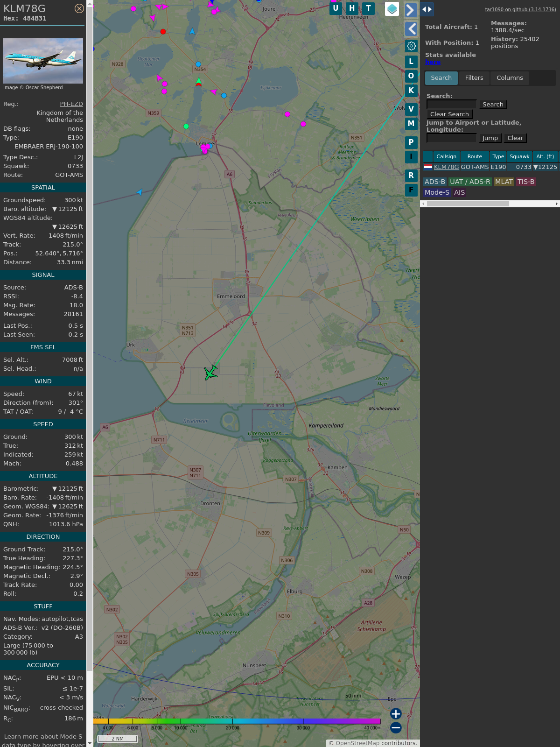Focus the Jump to Airport input field
Viewport: 560px width, 747px height.
[451, 138]
